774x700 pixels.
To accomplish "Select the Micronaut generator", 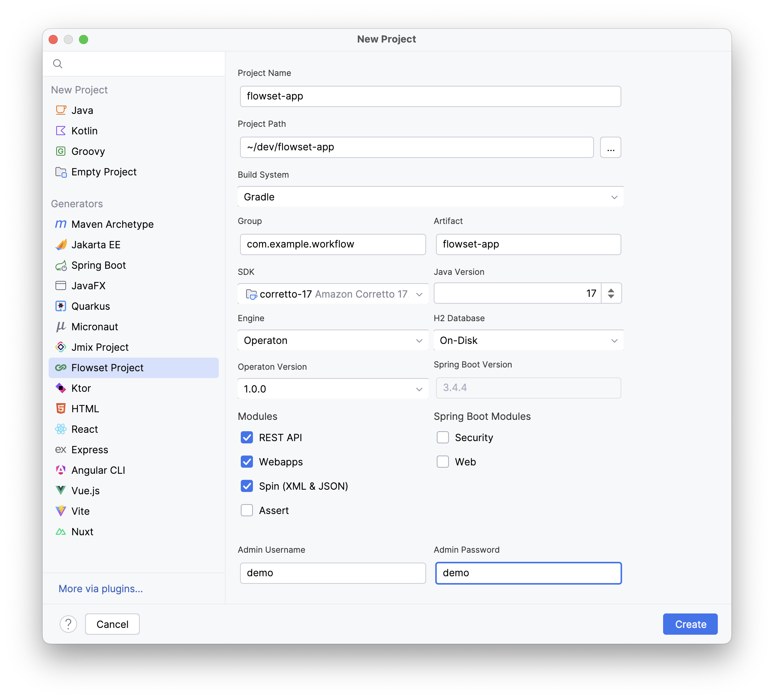I will click(x=95, y=326).
